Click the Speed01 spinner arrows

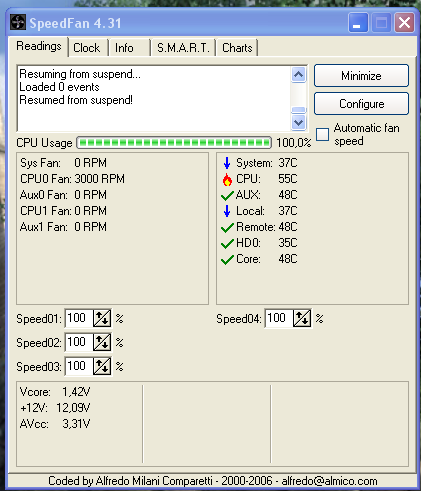[x=102, y=318]
